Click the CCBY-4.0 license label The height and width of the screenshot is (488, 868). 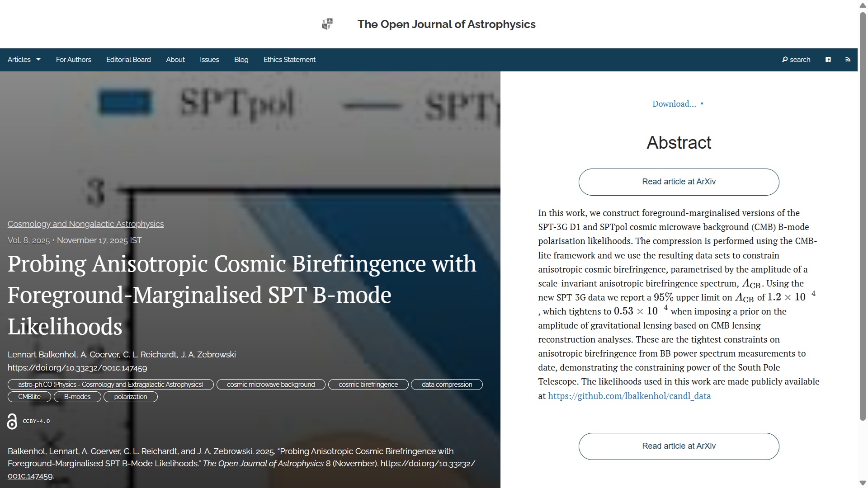(x=36, y=421)
